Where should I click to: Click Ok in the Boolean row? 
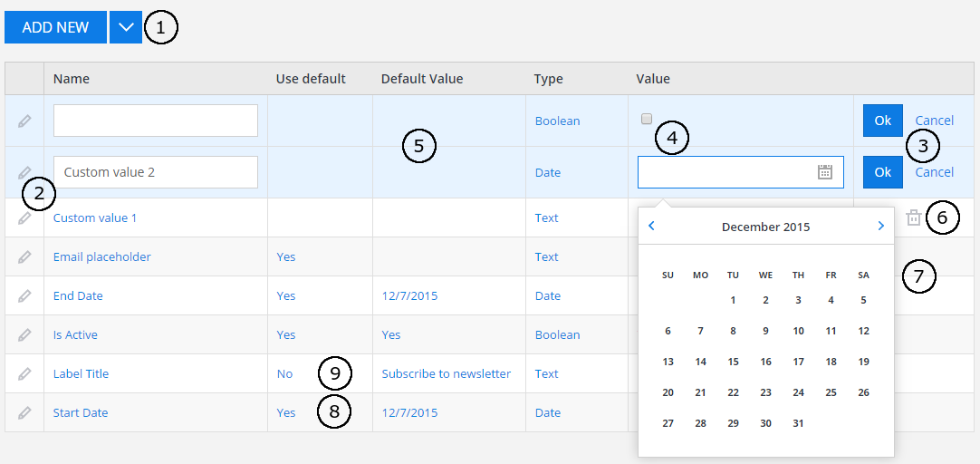click(882, 121)
